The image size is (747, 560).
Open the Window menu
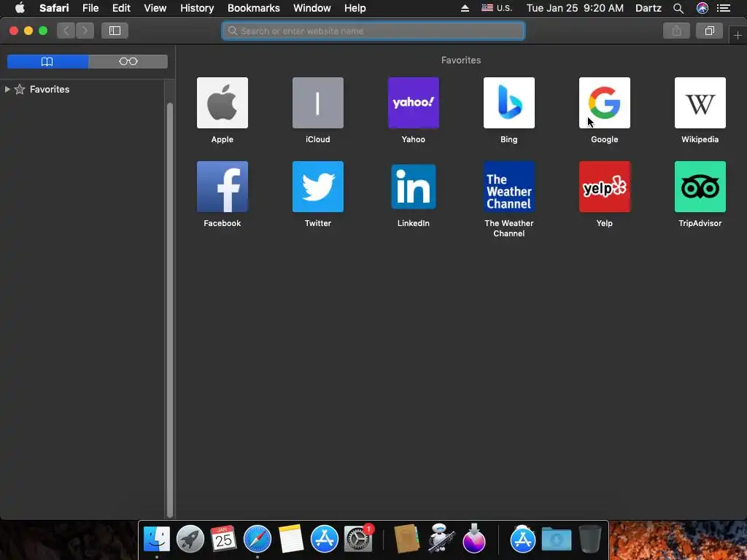point(312,8)
